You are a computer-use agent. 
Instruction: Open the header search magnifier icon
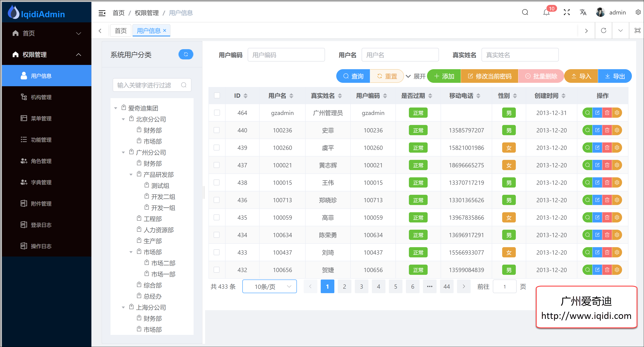[525, 13]
